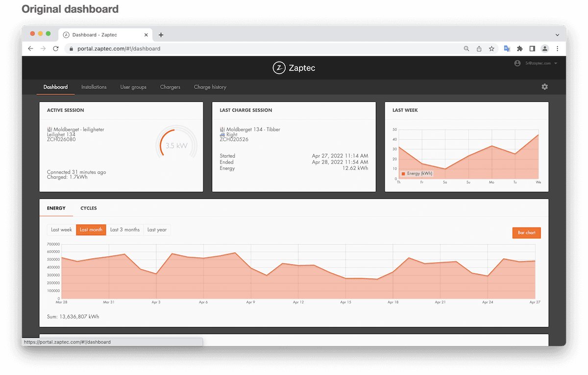This screenshot has width=588, height=375.
Task: Bookmark this page with the star icon
Action: [x=491, y=48]
